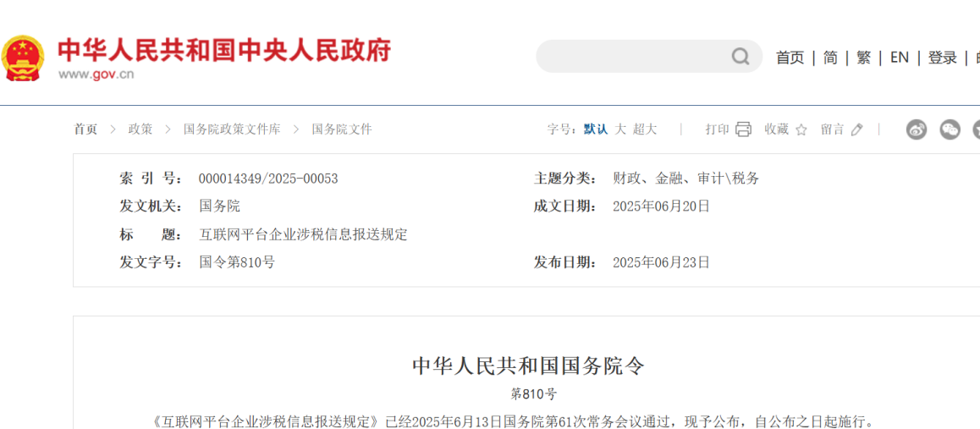This screenshot has width=980, height=429.
Task: Click the favorite star icon
Action: tap(801, 129)
